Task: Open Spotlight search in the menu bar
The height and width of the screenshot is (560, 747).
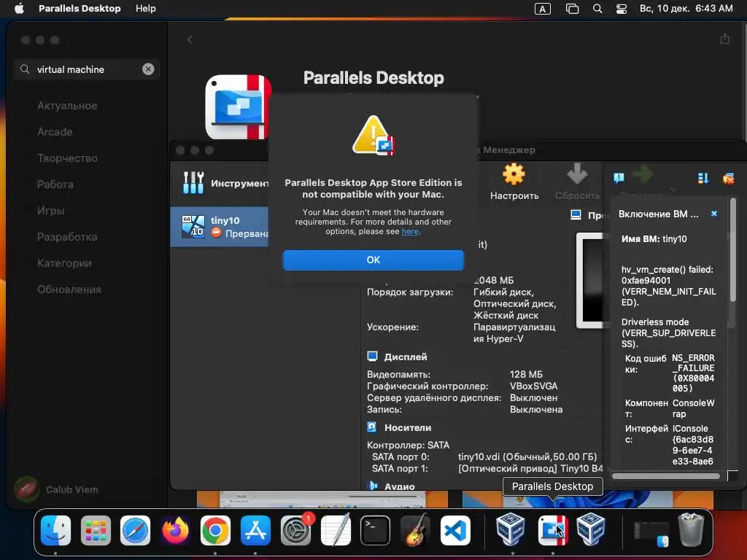Action: coord(597,9)
